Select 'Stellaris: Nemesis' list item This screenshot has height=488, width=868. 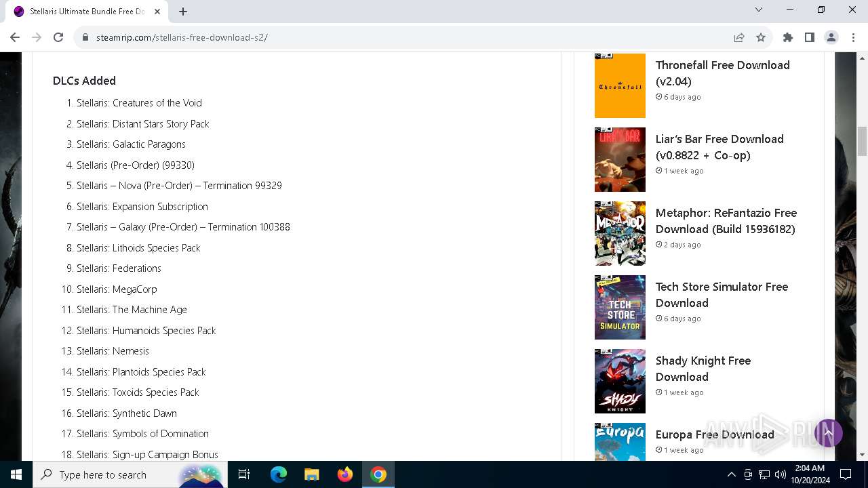(113, 351)
